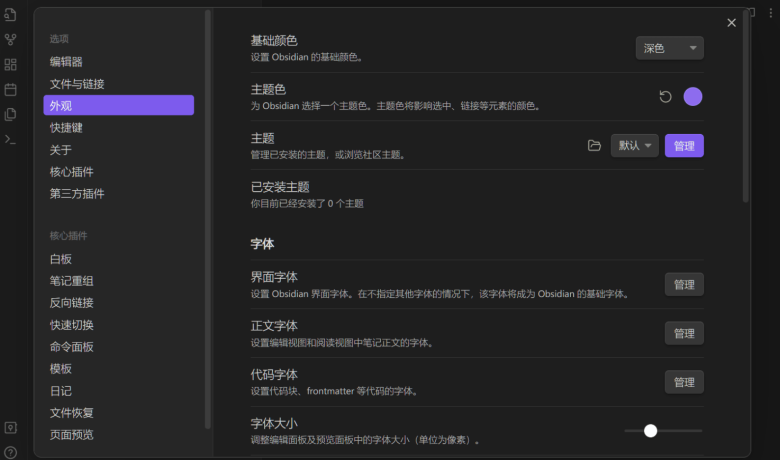Open themes folder icon next to 默认

point(594,146)
